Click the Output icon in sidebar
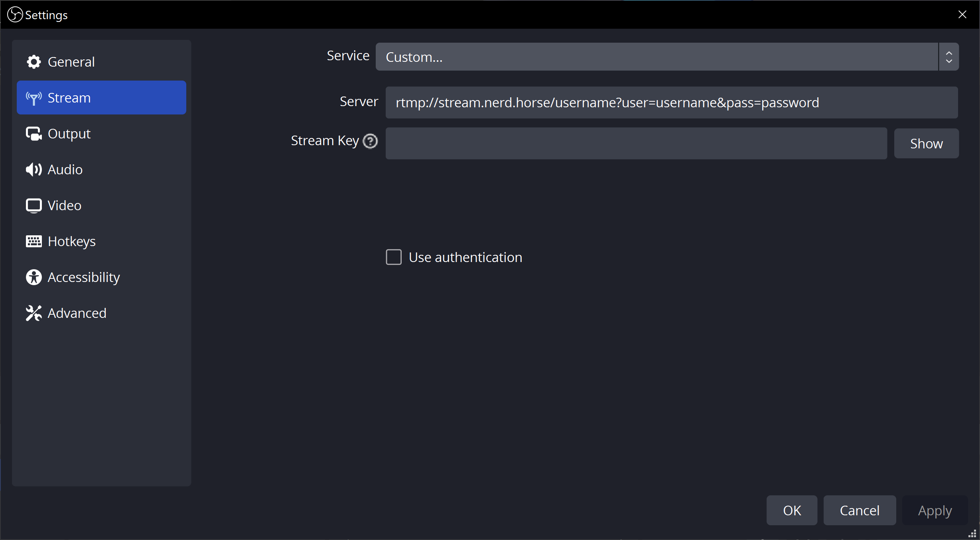This screenshot has height=540, width=980. pos(34,134)
